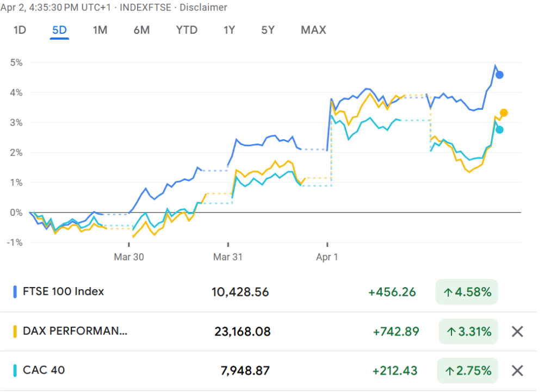Screen dimensions: 557x392
Task: Open the 5Y chart view
Action: (268, 30)
